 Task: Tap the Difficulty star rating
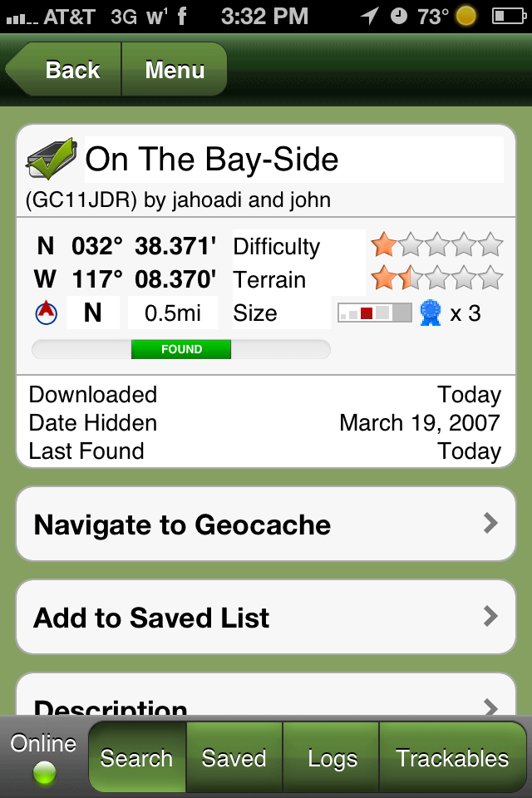point(437,245)
